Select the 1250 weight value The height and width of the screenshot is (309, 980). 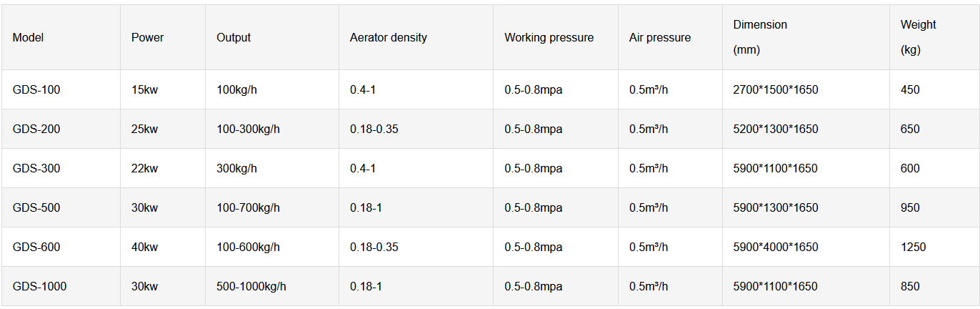point(913,247)
